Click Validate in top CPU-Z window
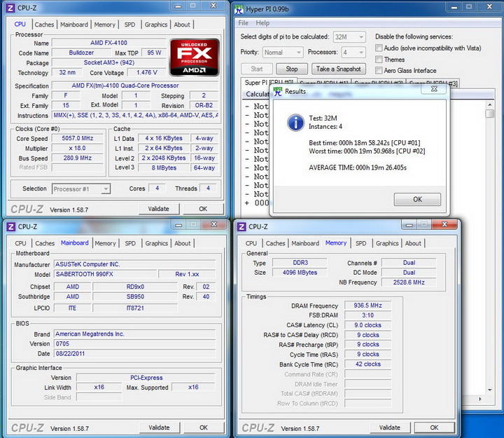The height and width of the screenshot is (438, 504). pyautogui.click(x=158, y=209)
